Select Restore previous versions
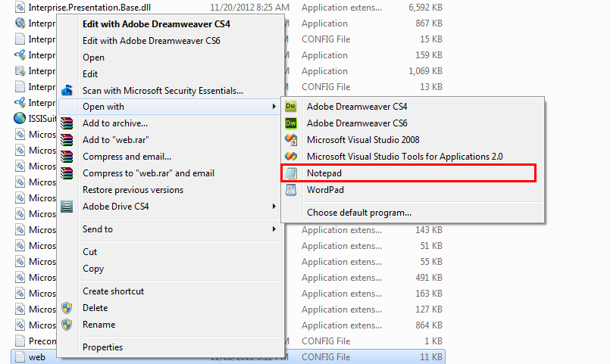 click(133, 190)
